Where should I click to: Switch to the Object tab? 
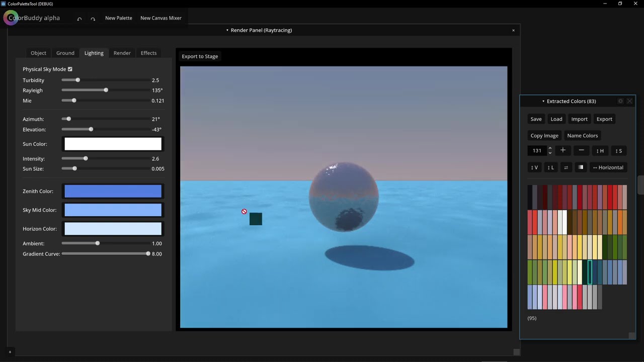coord(38,53)
